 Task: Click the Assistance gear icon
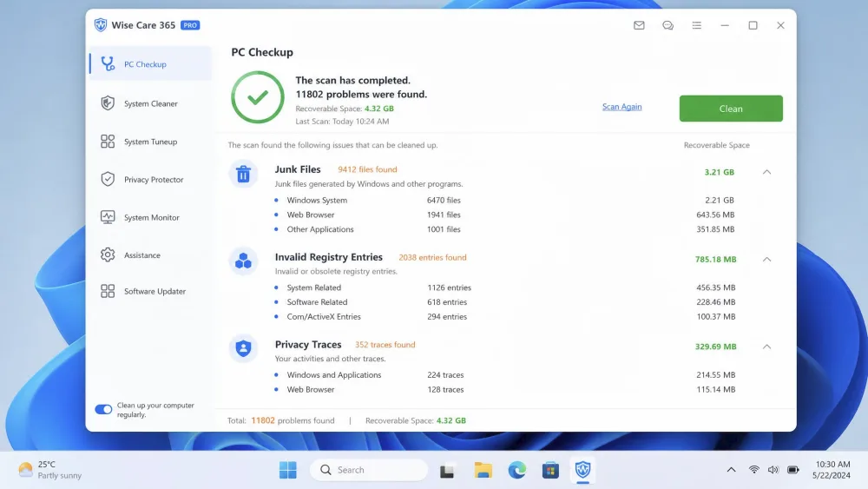coord(108,254)
